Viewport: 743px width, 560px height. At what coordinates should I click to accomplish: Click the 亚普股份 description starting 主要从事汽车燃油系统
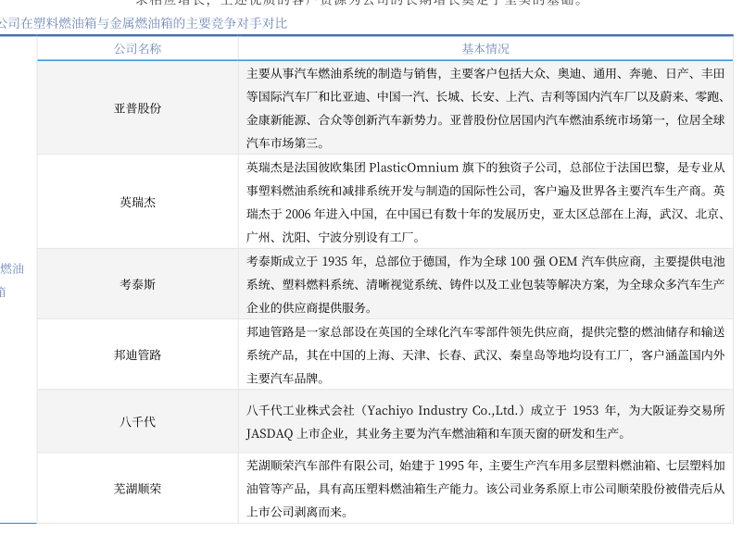pyautogui.click(x=485, y=107)
